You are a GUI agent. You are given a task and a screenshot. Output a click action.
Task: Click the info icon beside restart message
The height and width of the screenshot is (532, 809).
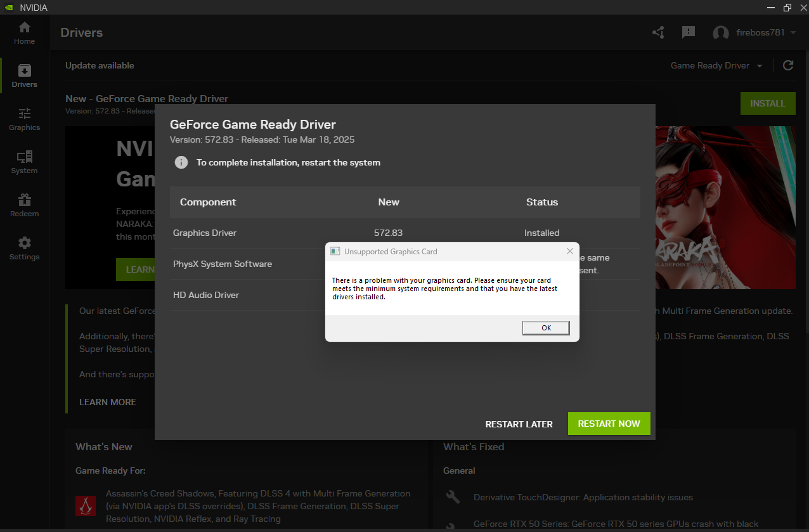181,162
